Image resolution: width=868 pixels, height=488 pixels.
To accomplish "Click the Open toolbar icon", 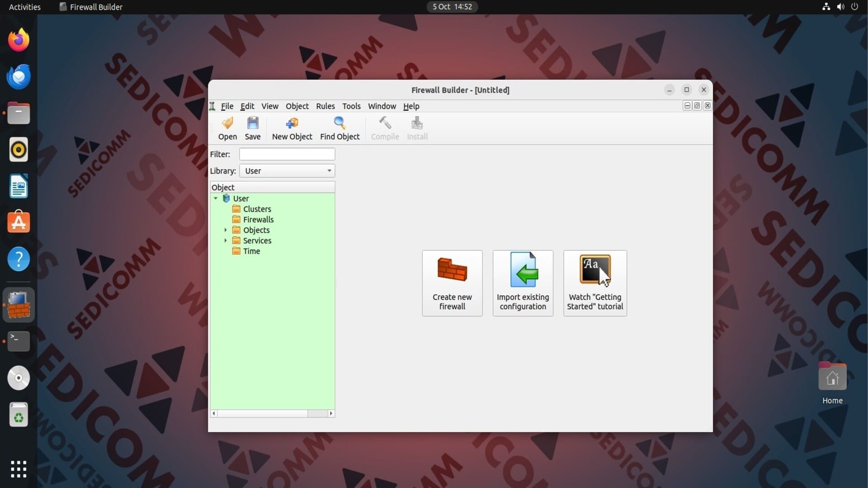I will pos(227,123).
